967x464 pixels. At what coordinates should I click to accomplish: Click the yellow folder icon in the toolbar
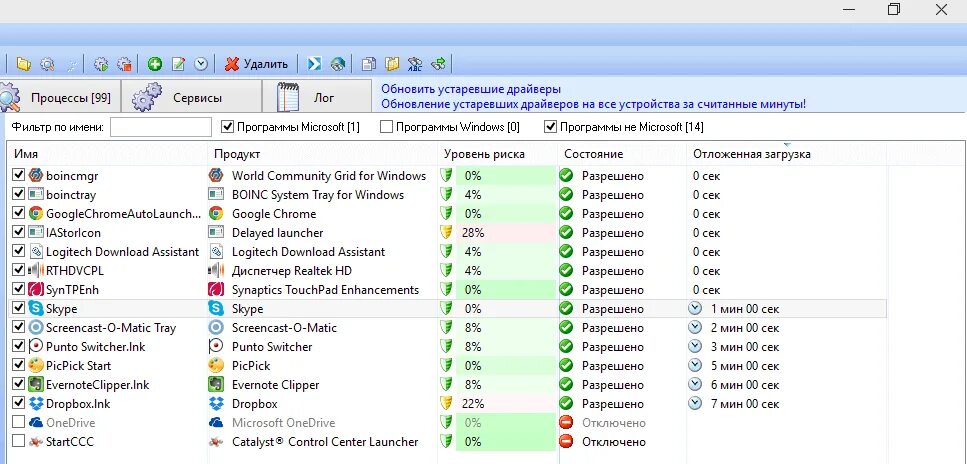click(23, 64)
